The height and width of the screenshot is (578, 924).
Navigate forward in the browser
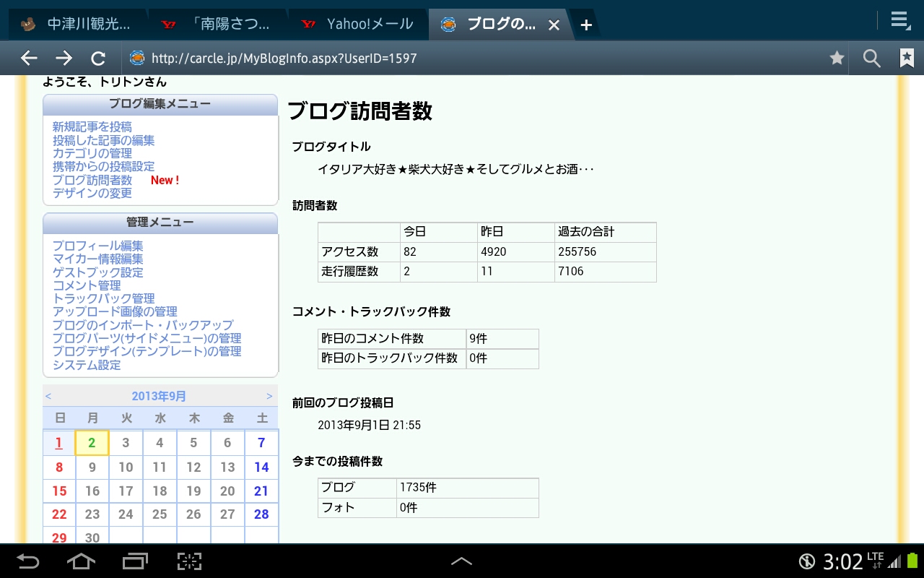coord(64,58)
